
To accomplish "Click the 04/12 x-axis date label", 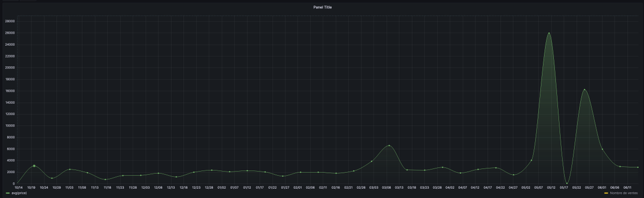I will pyautogui.click(x=475, y=188).
